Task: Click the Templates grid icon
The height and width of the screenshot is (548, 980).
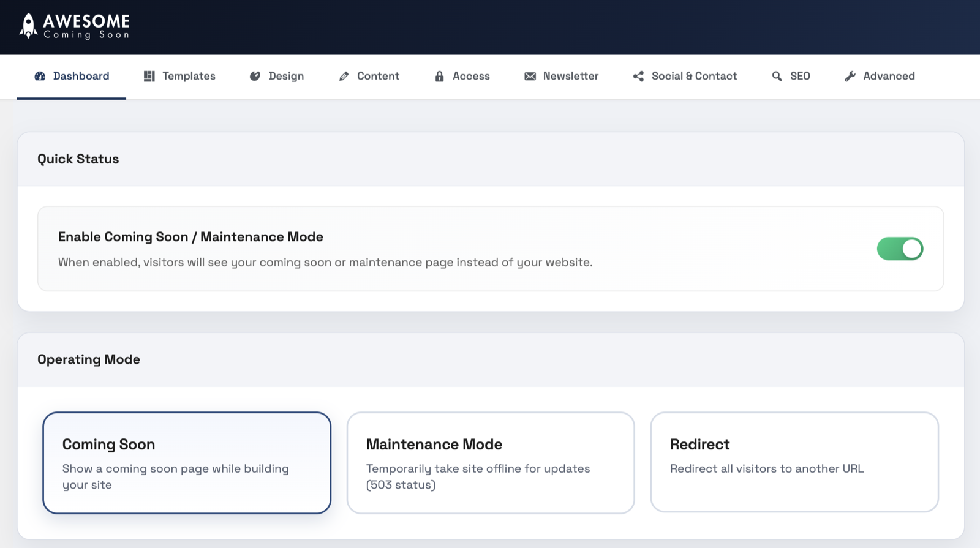Action: click(149, 76)
